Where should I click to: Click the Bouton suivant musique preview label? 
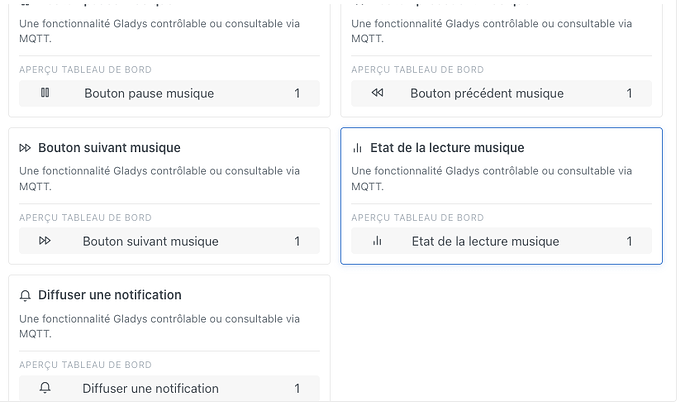[x=150, y=241]
